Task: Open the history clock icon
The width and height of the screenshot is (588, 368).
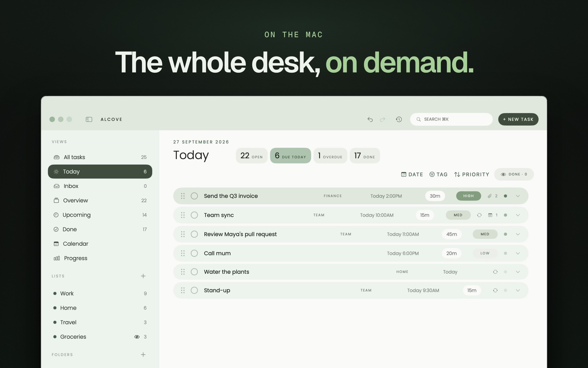Action: click(x=399, y=119)
